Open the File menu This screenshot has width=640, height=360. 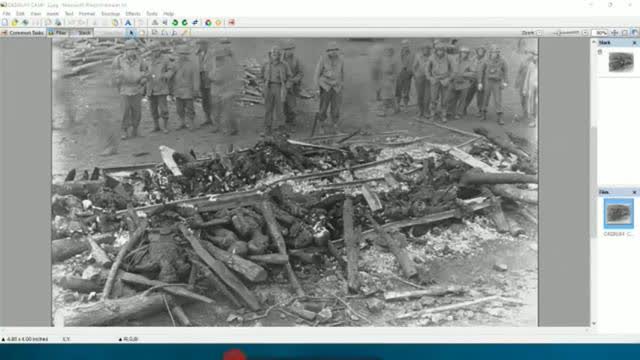pos(7,13)
